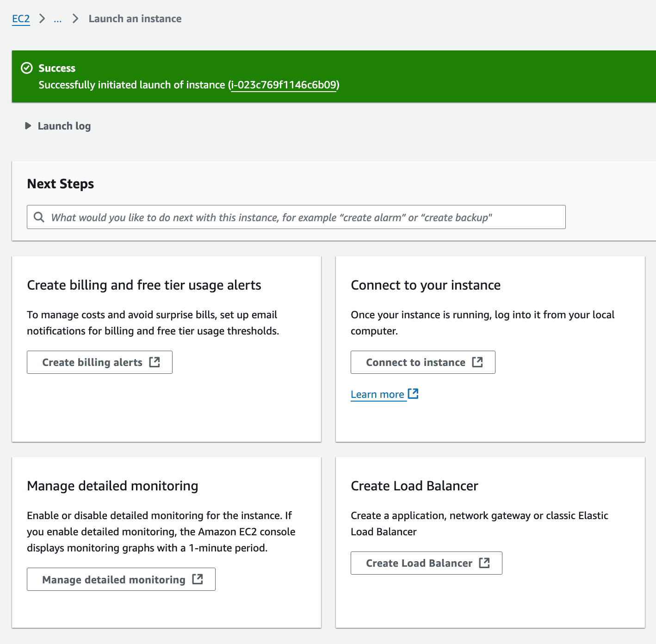Click the chevron between EC2 and ellipsis breadcrumb

click(41, 19)
